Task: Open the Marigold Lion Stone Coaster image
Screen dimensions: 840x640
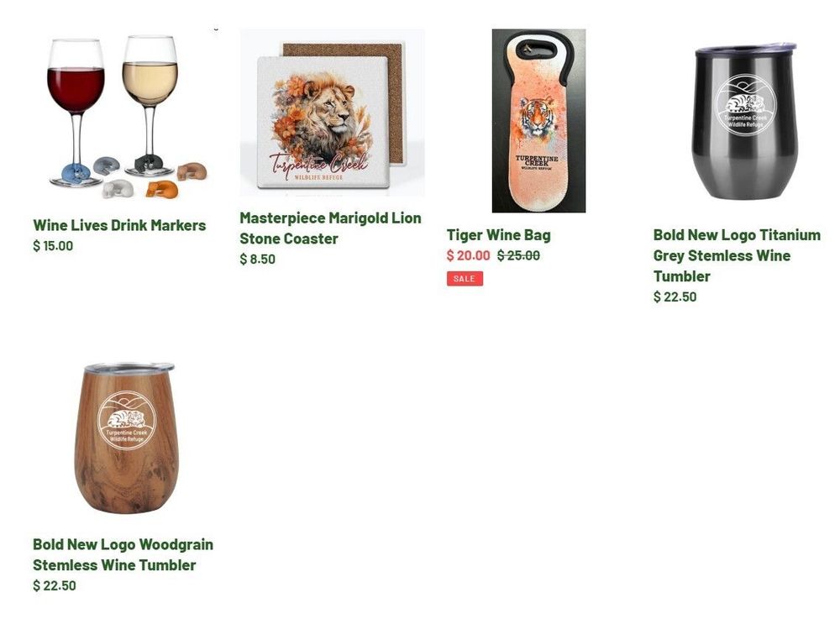Action: (332, 113)
